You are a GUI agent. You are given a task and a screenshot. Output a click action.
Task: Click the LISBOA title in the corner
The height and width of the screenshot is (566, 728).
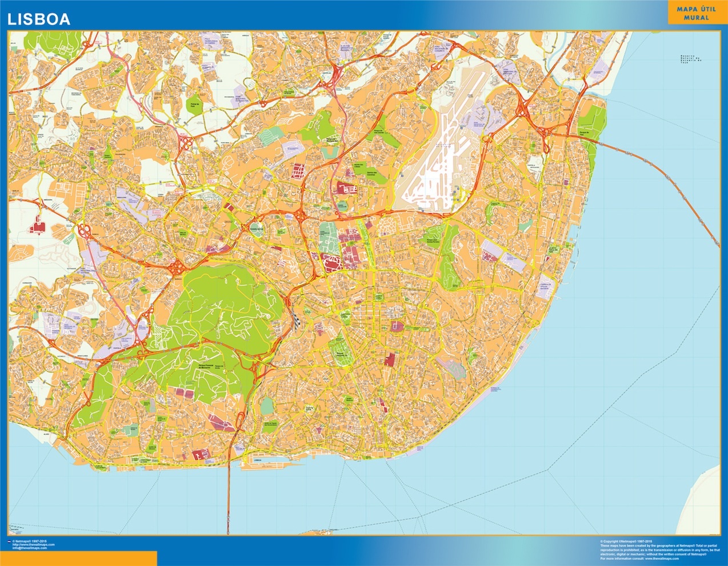(x=38, y=18)
